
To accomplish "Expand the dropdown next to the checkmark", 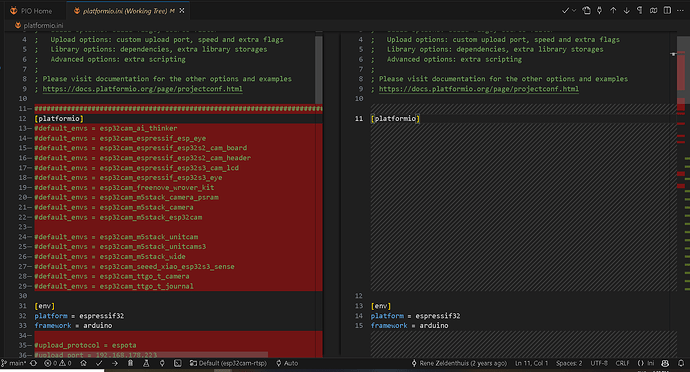I will click(x=574, y=11).
